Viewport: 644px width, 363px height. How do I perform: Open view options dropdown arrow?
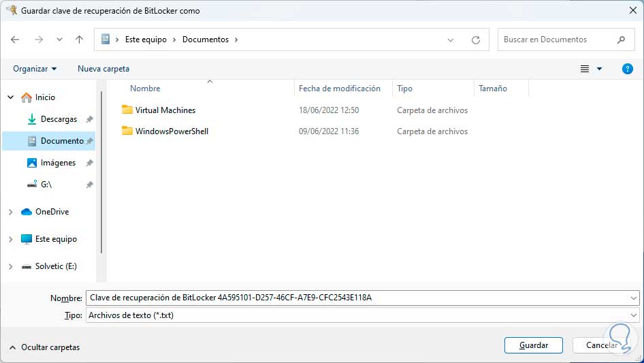599,69
